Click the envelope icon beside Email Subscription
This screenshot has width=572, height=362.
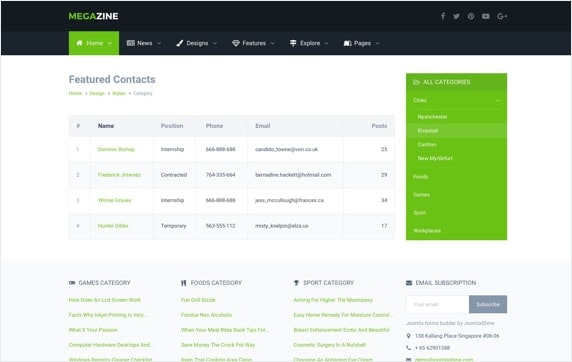point(409,283)
